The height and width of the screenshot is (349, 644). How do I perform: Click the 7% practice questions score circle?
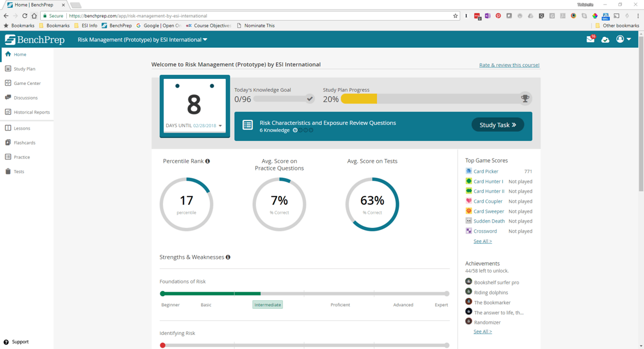[279, 204]
